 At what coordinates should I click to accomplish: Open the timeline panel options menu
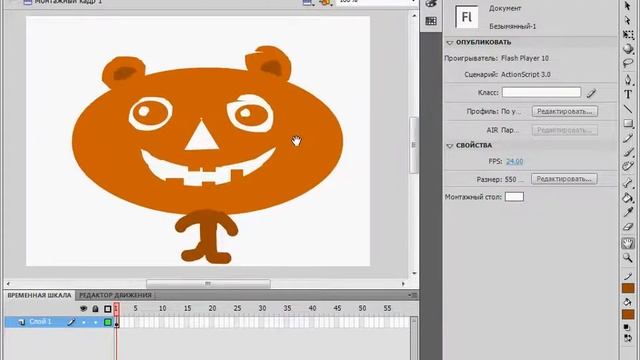pyautogui.click(x=413, y=295)
